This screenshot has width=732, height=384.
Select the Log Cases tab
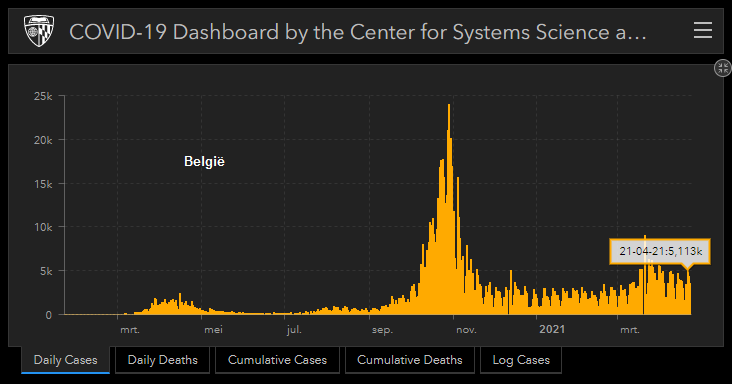coord(521,360)
